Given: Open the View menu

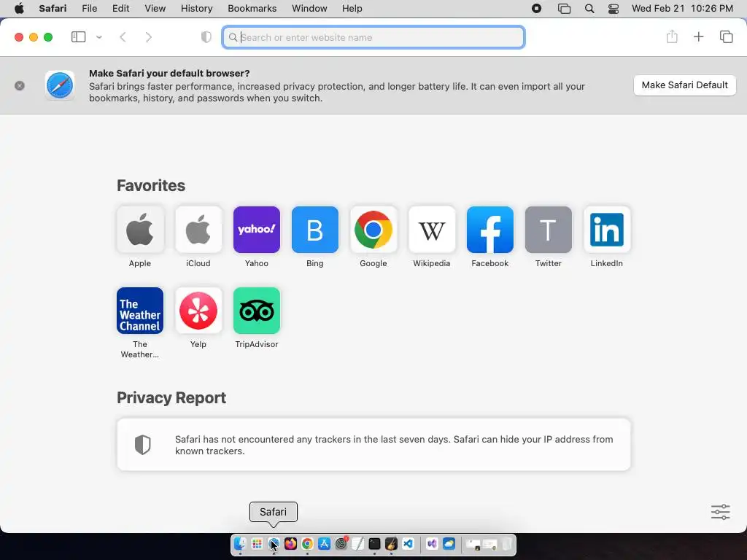Looking at the screenshot, I should pyautogui.click(x=155, y=9).
